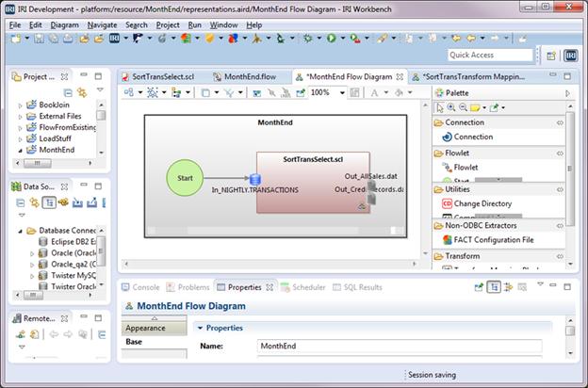Image resolution: width=588 pixels, height=388 pixels.
Task: Click the Arrange All icon in diagram toolbar
Action: (128, 92)
